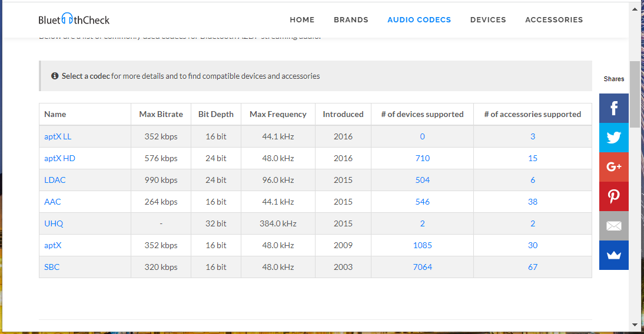
Task: Click the 32 bit depth cell
Action: click(215, 223)
